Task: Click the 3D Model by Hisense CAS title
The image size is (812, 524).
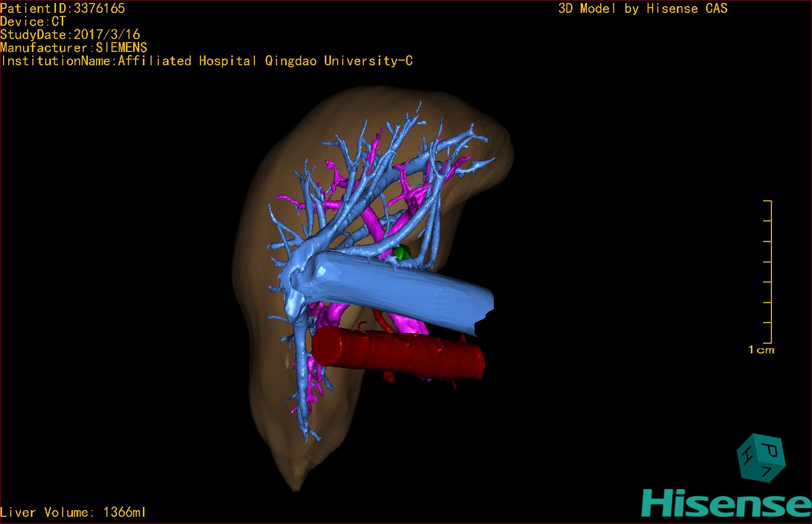Action: pos(642,9)
